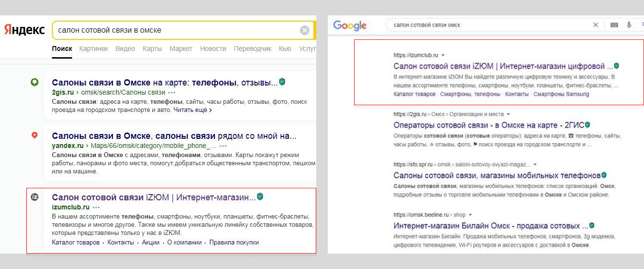The image size is (644, 269).
Task: Open Yandex Картинки tab
Action: 93,49
